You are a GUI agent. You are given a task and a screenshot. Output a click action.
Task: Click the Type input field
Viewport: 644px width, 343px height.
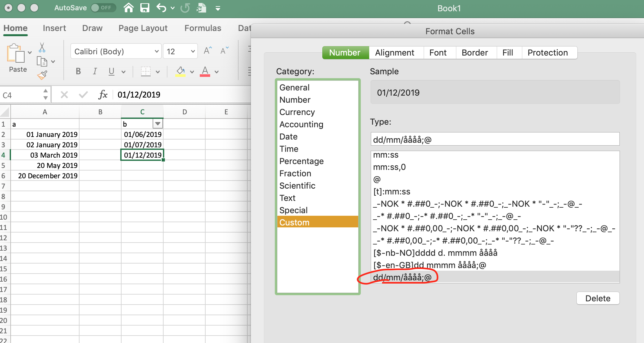(495, 139)
